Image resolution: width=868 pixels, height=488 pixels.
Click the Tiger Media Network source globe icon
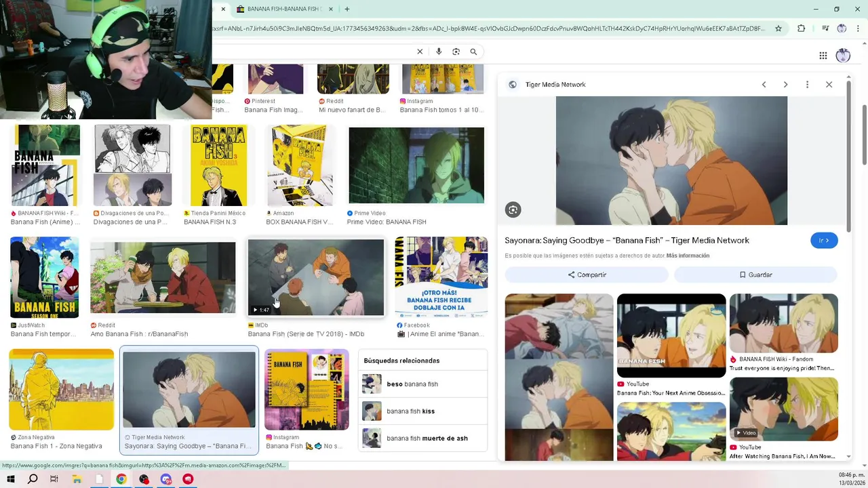tap(513, 85)
